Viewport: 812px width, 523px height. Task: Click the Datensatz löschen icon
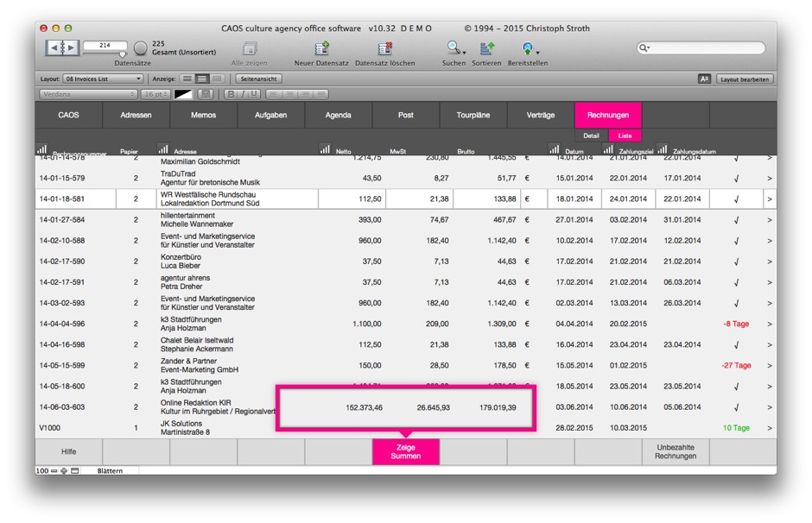pos(384,48)
